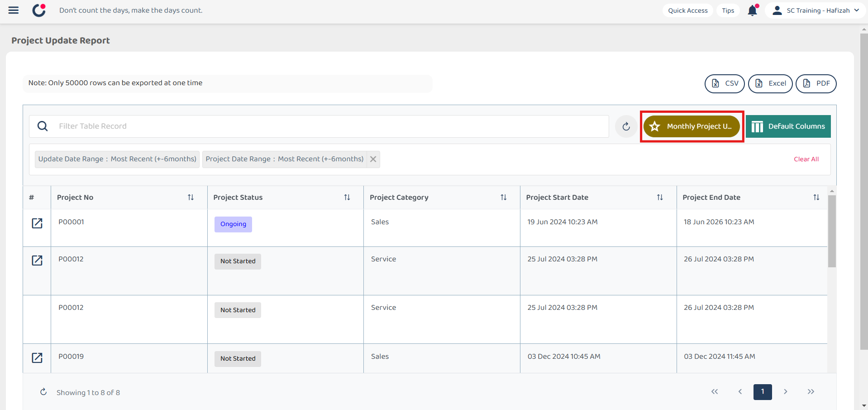
Task: Click the table vertical scrollbar thumb
Action: (832, 231)
